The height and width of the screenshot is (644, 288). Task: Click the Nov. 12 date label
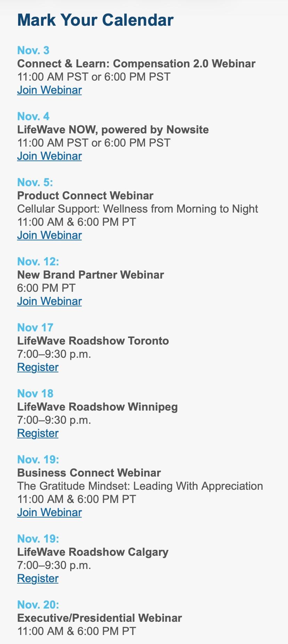38,262
